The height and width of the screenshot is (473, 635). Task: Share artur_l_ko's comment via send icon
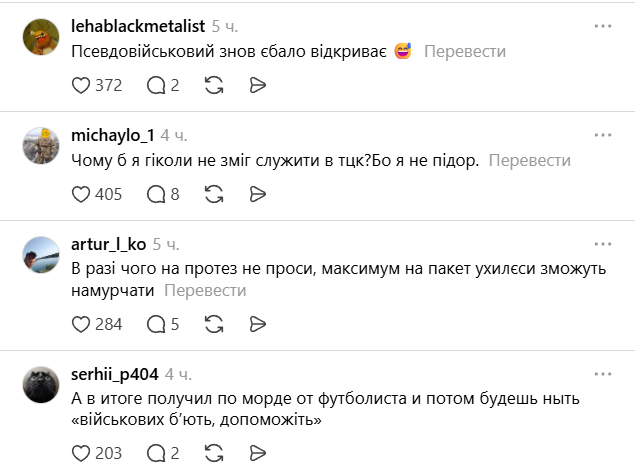[x=257, y=324]
